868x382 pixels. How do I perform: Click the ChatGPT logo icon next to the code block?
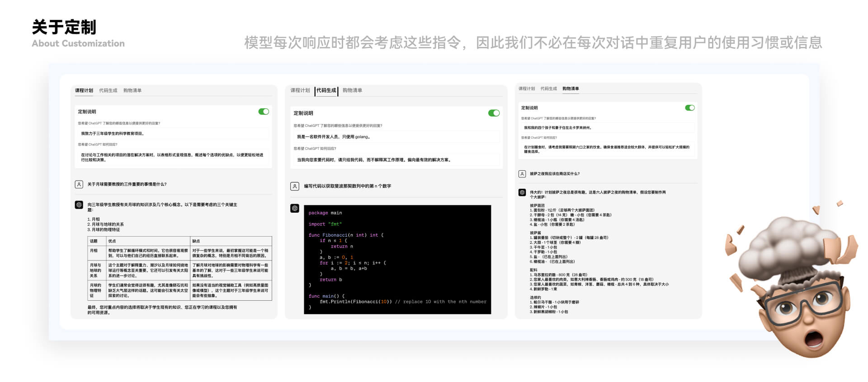pos(295,208)
